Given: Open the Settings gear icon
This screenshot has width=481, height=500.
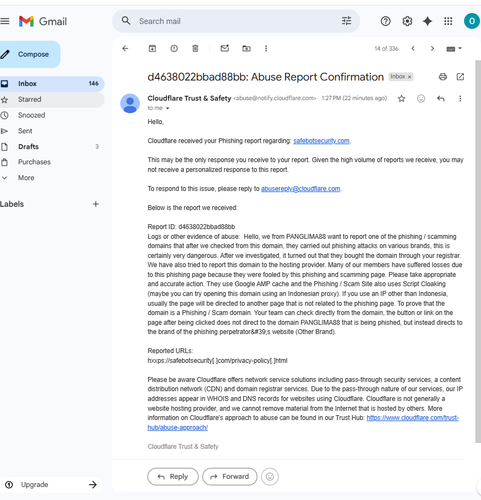Looking at the screenshot, I should tap(407, 21).
